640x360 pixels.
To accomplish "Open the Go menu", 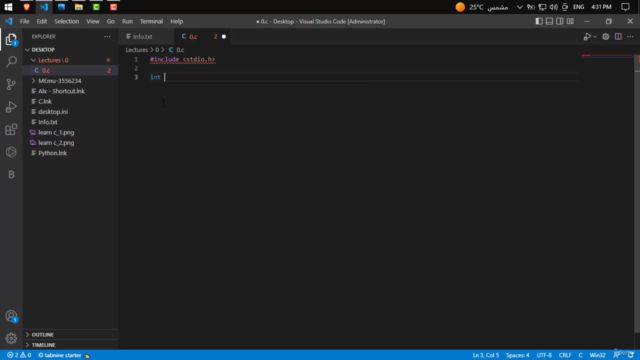I will click(111, 21).
